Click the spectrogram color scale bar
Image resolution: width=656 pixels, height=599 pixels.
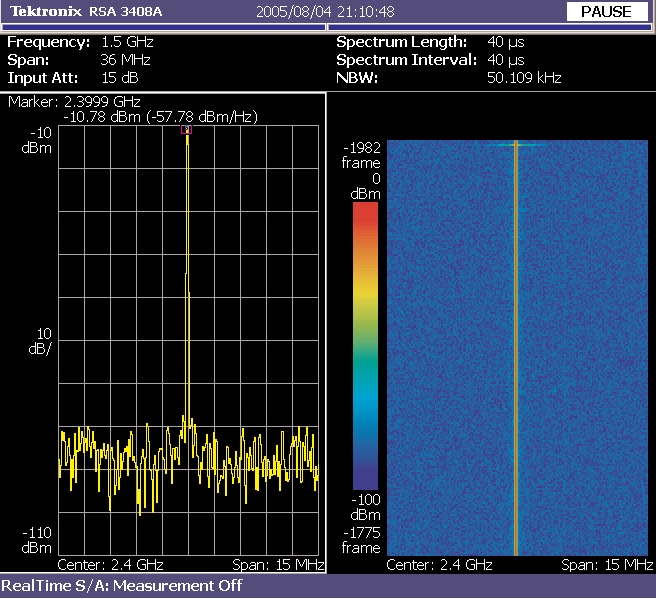(x=366, y=345)
